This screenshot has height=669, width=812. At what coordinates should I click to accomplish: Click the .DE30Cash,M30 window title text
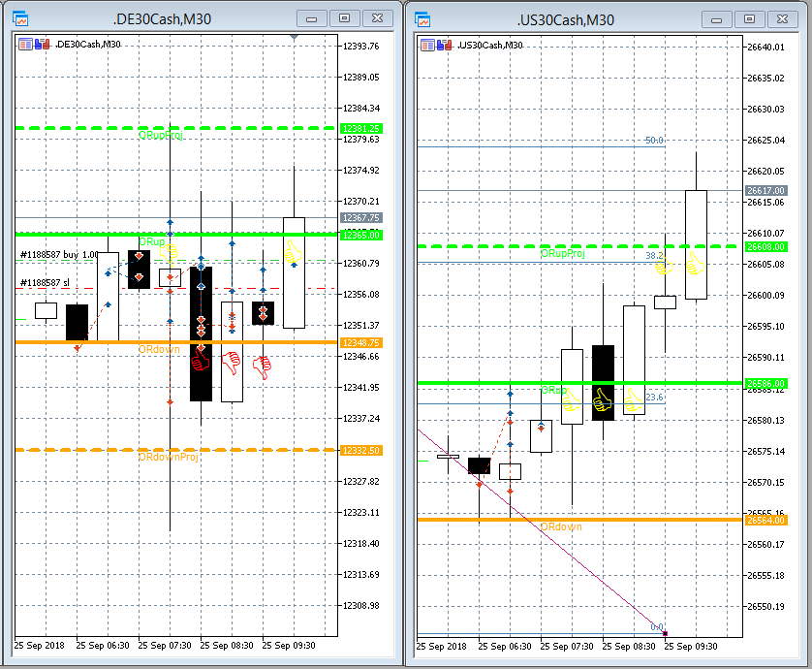162,19
